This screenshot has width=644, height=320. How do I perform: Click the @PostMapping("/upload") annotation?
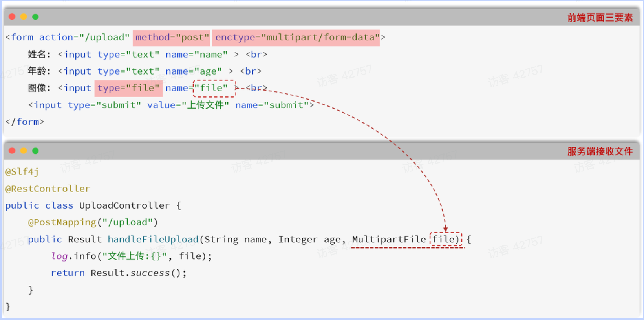(x=93, y=222)
